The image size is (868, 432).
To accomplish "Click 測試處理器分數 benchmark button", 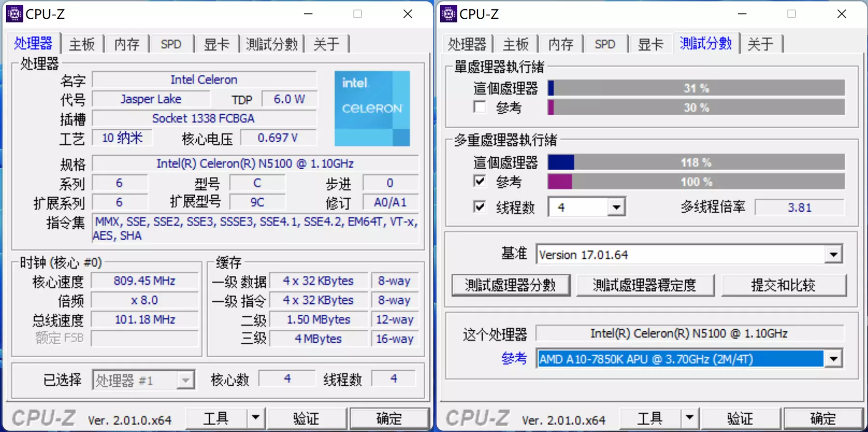I will 511,285.
